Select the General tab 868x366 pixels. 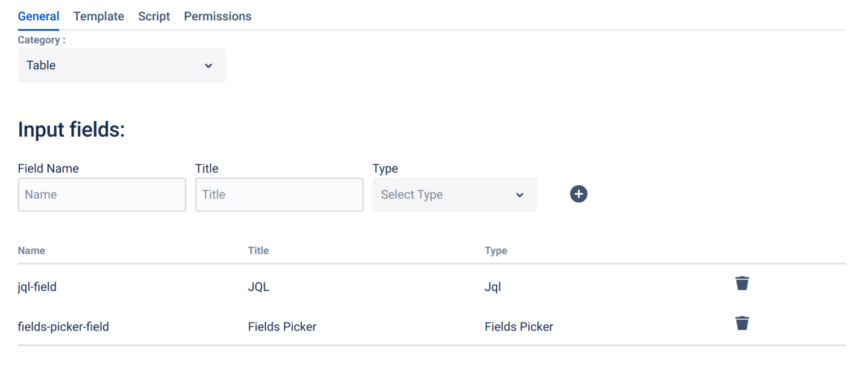38,16
